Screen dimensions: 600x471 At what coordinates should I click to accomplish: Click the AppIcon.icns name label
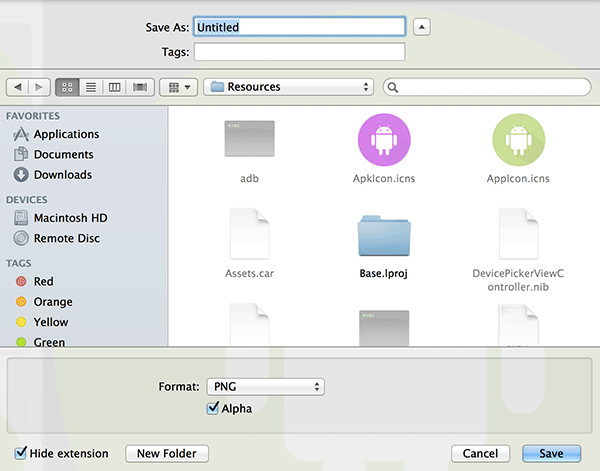click(518, 178)
